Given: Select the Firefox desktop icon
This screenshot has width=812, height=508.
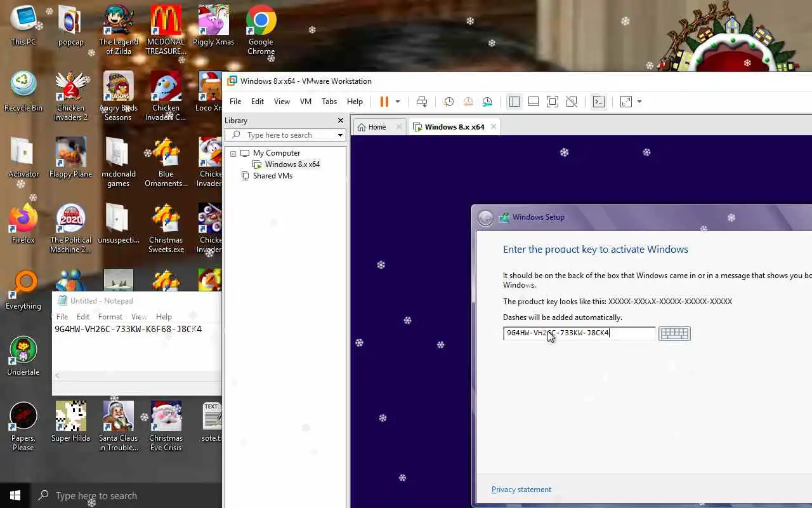Looking at the screenshot, I should tap(23, 224).
